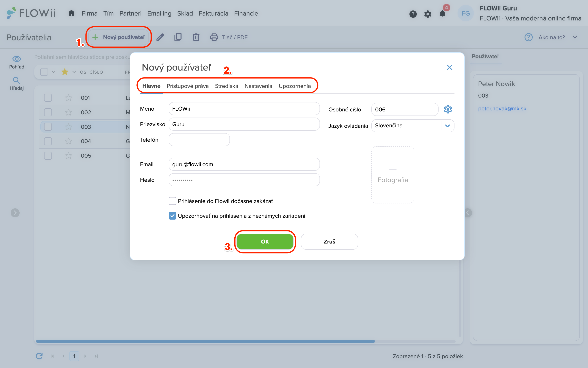Tick the checkbox for row 003
The width and height of the screenshot is (588, 368).
pyautogui.click(x=48, y=127)
